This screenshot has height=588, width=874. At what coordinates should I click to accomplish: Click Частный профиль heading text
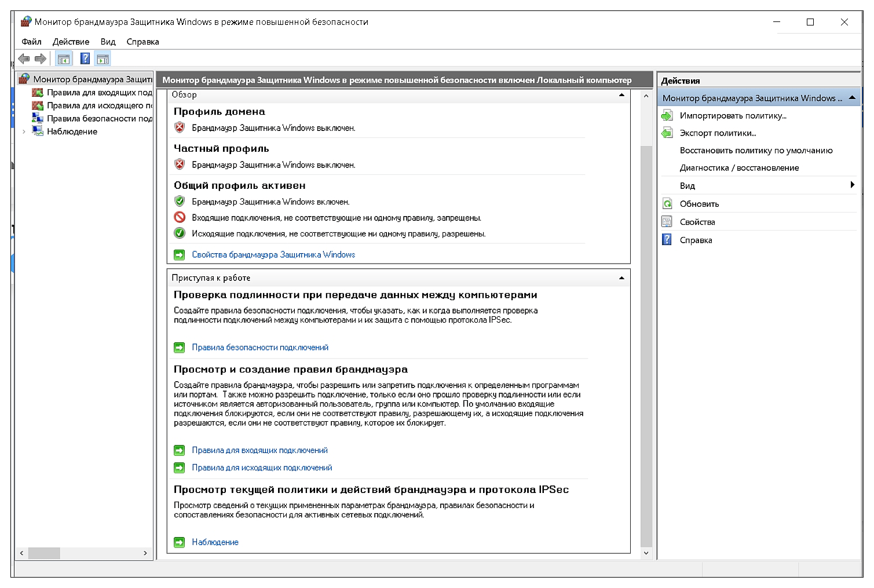coord(221,148)
